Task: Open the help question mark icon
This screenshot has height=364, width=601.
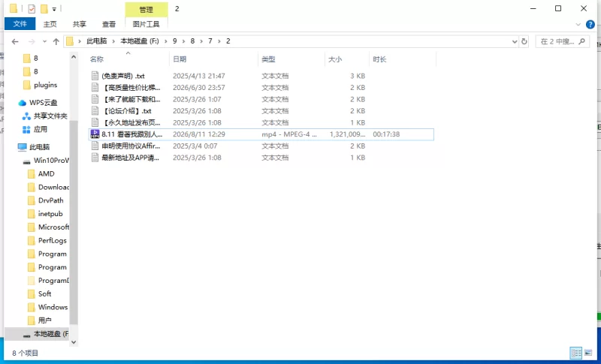Action: [x=590, y=24]
